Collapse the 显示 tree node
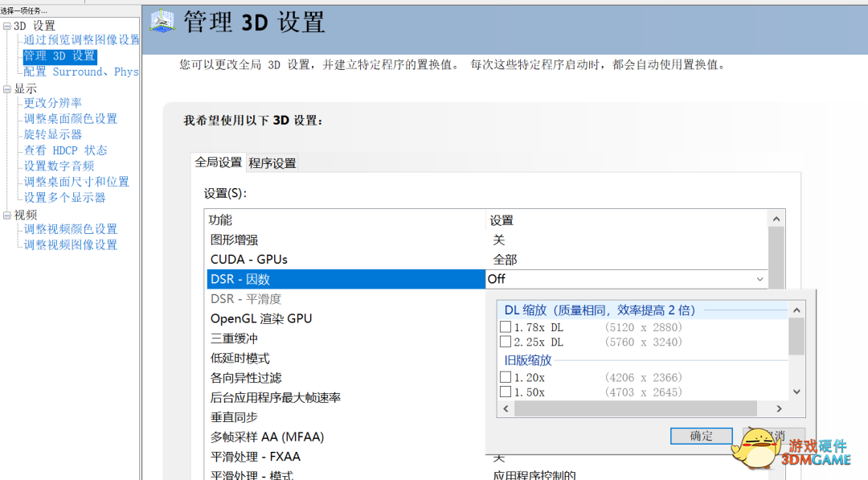This screenshot has height=480, width=868. [7, 88]
